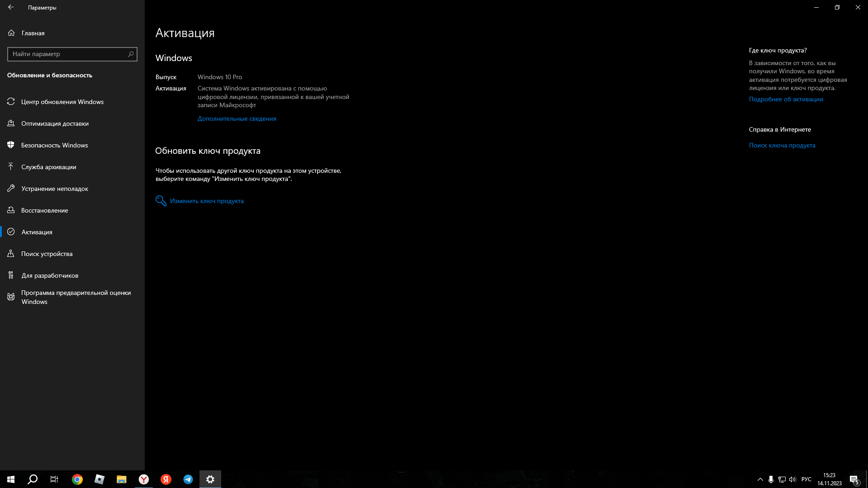Open network tray icon

[782, 479]
